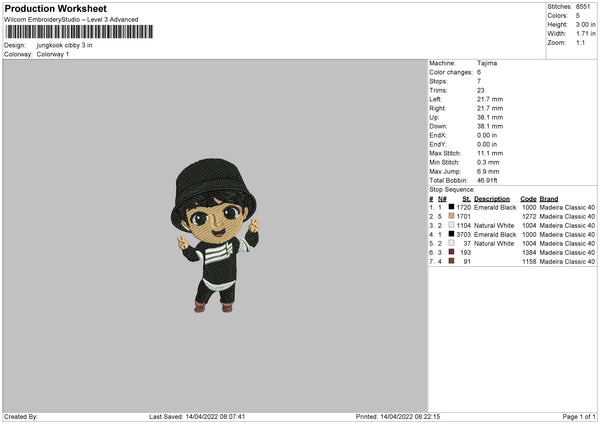Click 'Last Saved: 14/04/2022 08:07:41' footer text
600x424 pixels.
(x=197, y=417)
